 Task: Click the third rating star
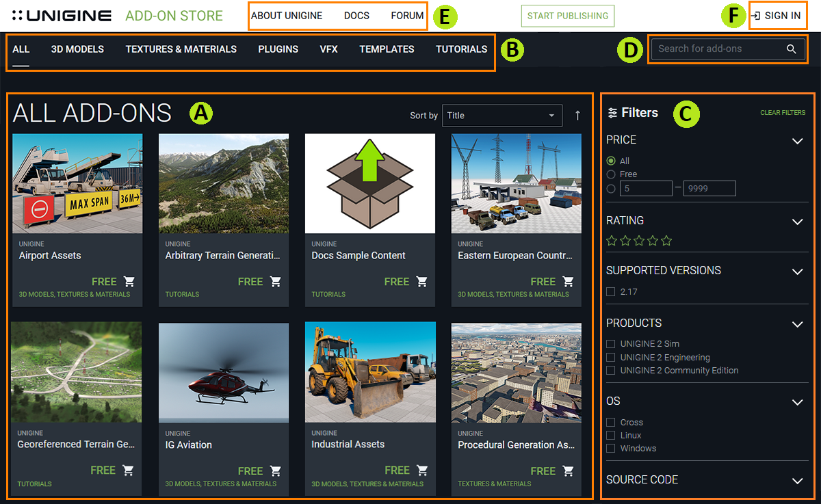(639, 241)
